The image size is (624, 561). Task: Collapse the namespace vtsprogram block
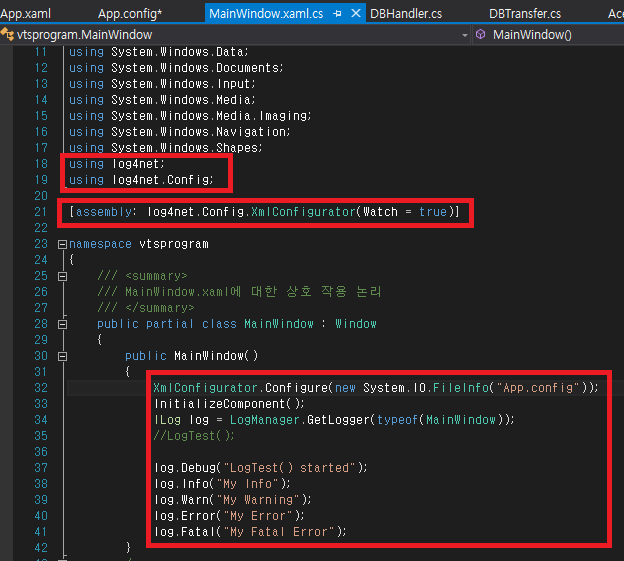coord(62,244)
